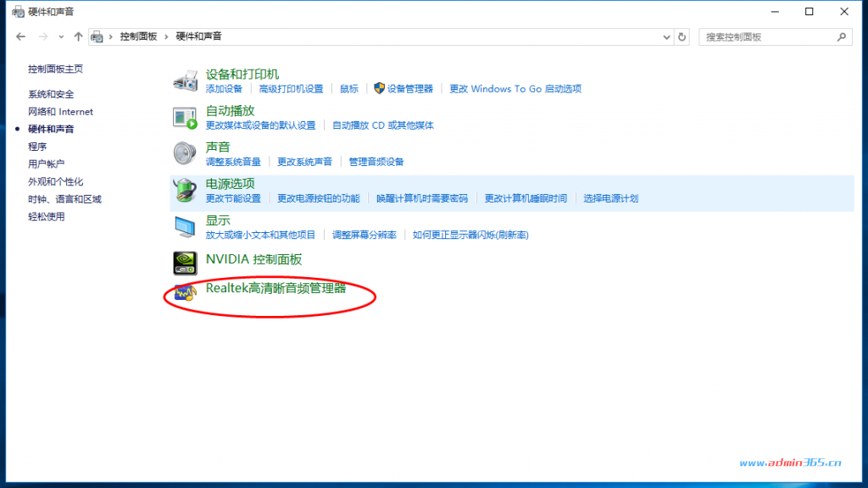The height and width of the screenshot is (488, 868).
Task: Open the 自动播放 heading link
Action: 230,111
